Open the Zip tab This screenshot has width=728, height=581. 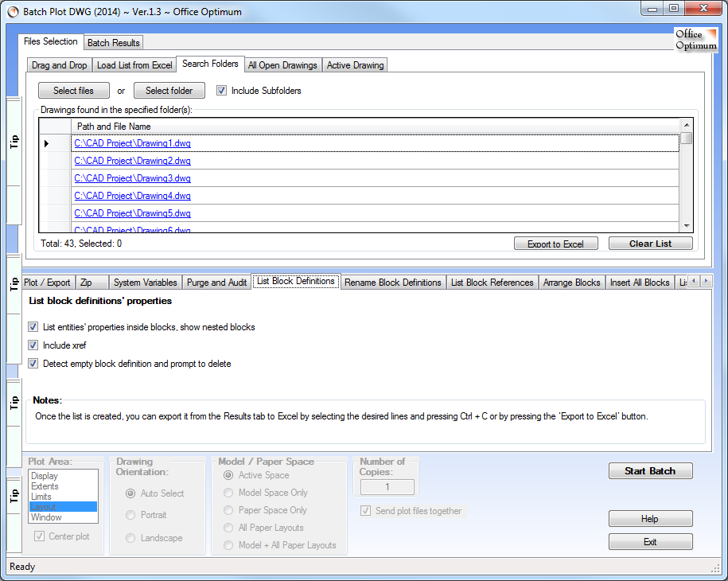click(x=91, y=283)
